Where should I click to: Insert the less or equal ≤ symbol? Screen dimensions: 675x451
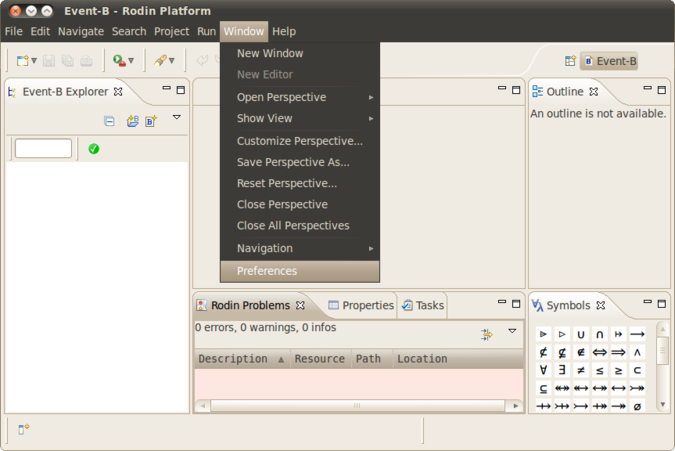point(600,370)
